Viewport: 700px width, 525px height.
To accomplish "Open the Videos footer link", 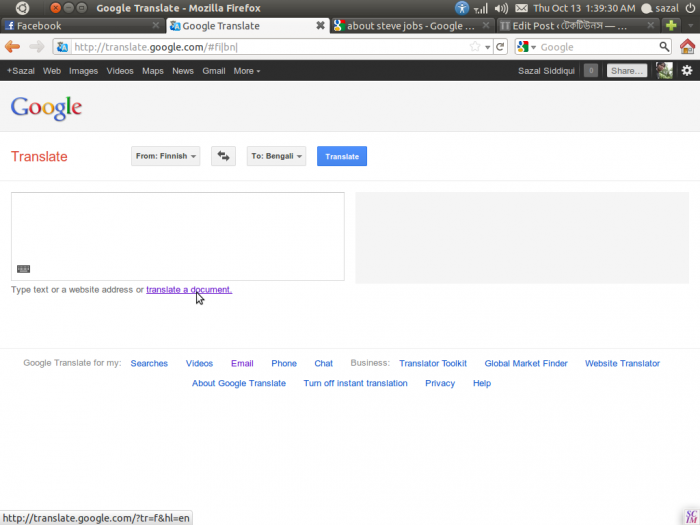I will 199,363.
